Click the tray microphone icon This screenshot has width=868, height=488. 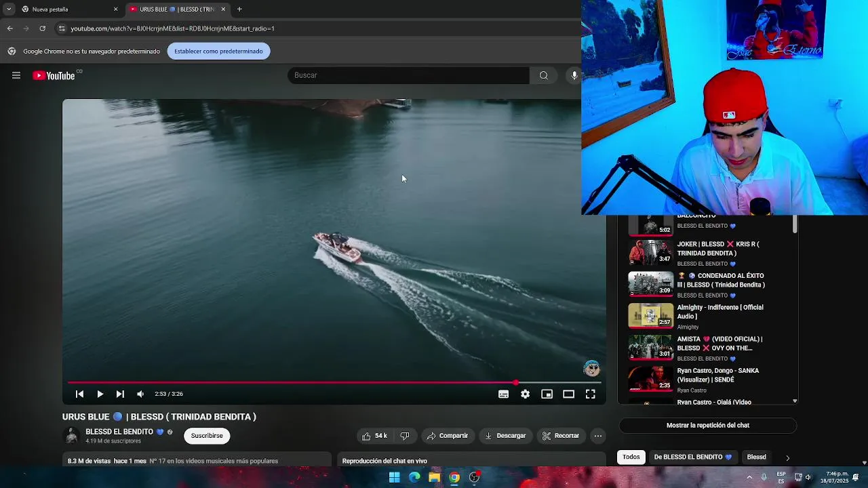(x=764, y=477)
